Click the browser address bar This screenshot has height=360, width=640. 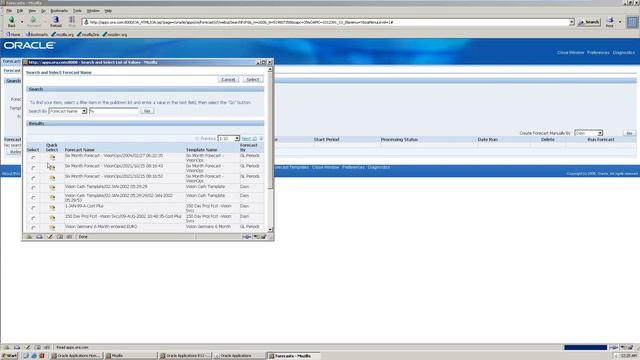pyautogui.click(x=325, y=22)
